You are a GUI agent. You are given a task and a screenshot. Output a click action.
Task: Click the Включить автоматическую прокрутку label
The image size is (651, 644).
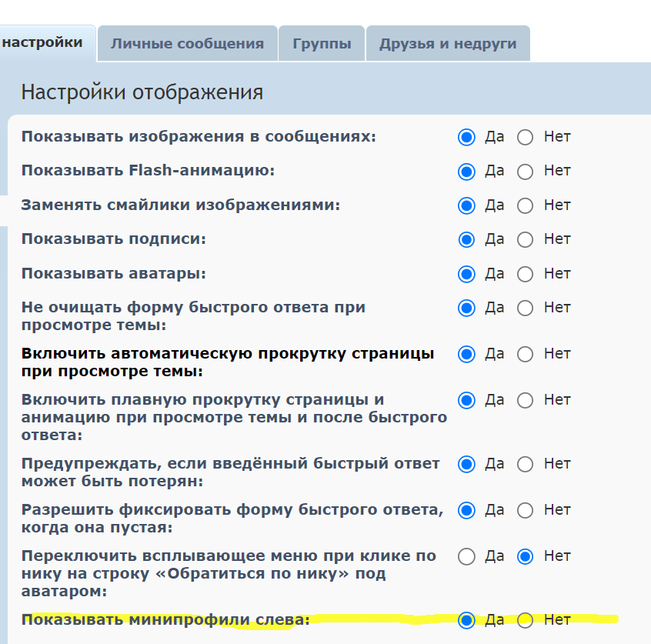click(x=228, y=362)
